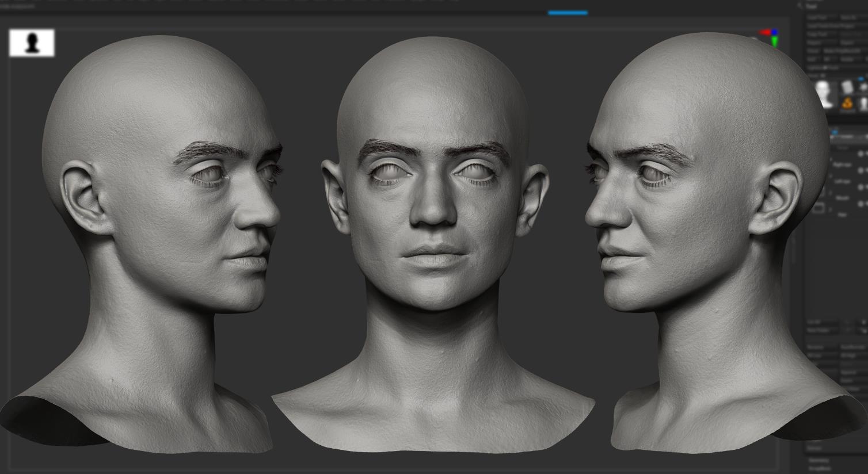
Task: Click the rectangle icon left of the Hair subtool
Action: pos(819,208)
